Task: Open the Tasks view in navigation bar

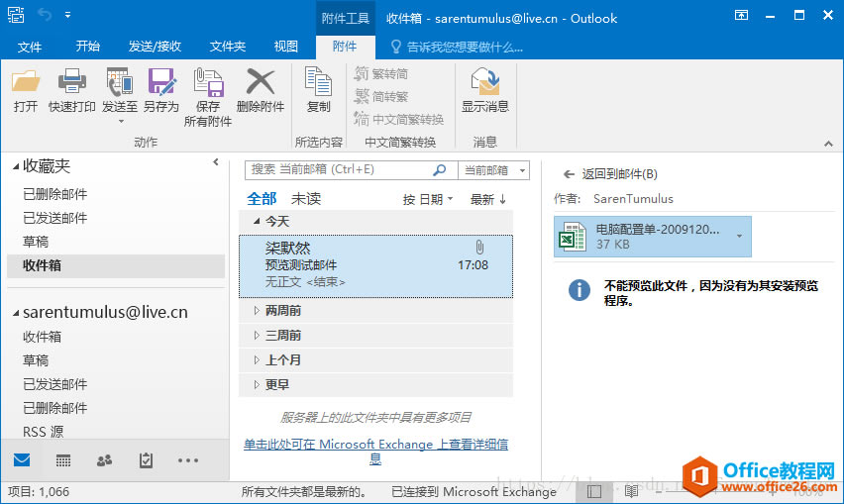Action: [146, 460]
